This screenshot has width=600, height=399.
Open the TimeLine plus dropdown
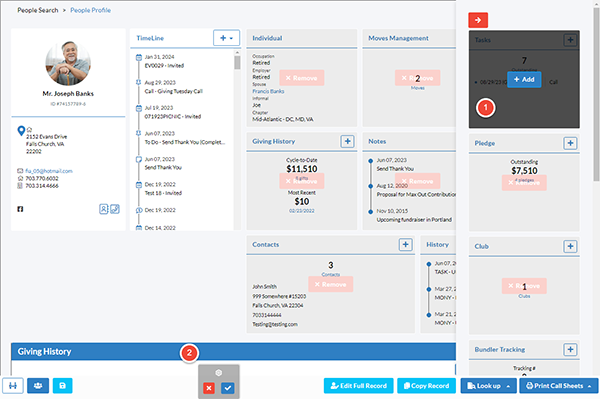pyautogui.click(x=227, y=38)
